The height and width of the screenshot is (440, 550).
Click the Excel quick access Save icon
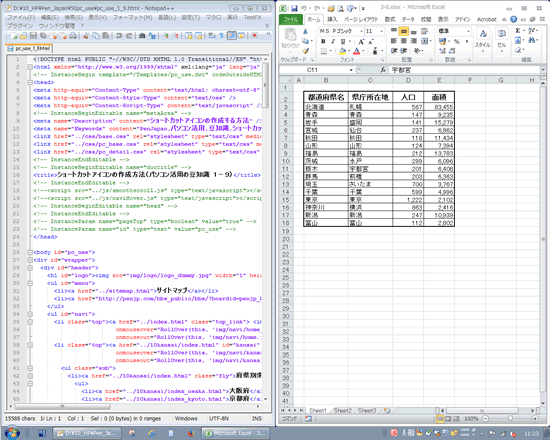[x=294, y=8]
